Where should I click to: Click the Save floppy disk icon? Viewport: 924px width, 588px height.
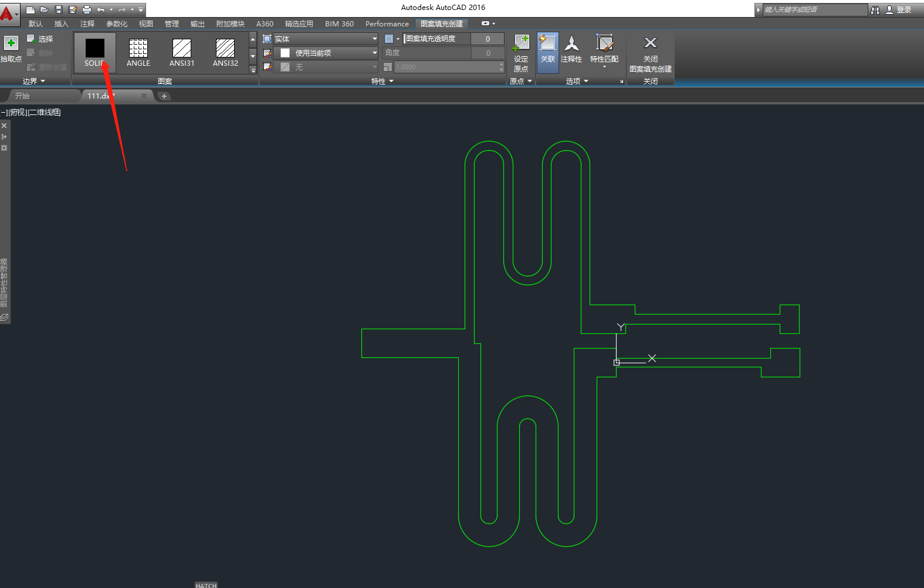point(59,9)
